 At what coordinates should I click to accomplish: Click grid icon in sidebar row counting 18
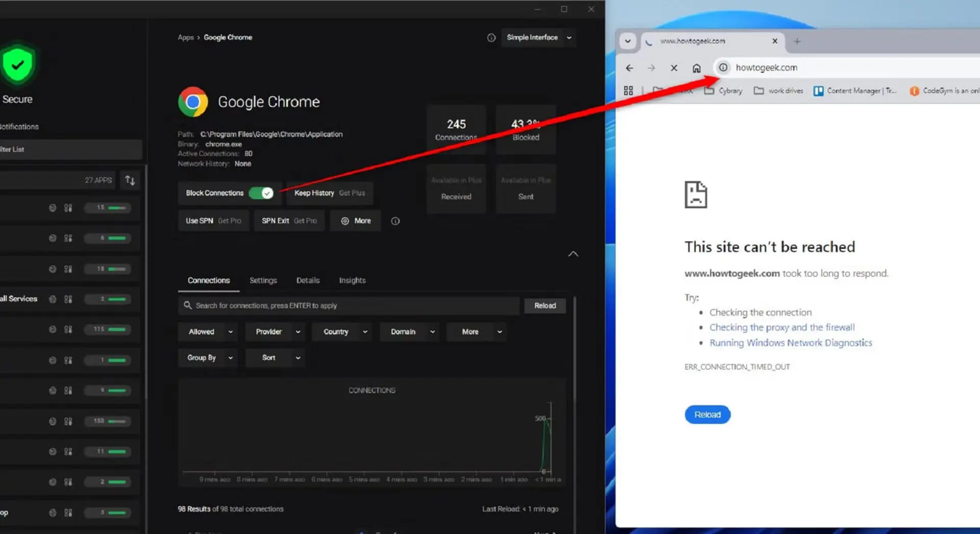[68, 269]
